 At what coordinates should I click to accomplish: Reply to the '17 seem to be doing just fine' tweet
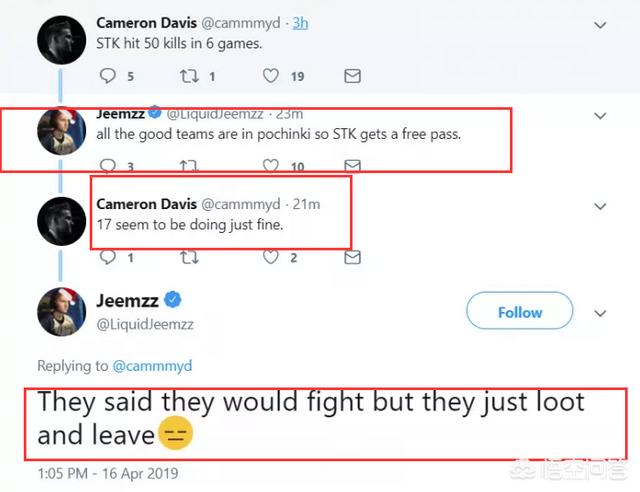(109, 257)
